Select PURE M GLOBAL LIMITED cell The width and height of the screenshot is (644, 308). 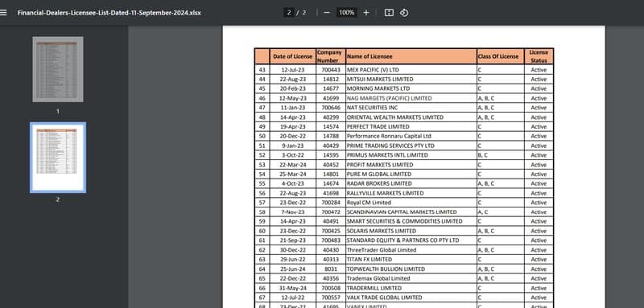411,174
